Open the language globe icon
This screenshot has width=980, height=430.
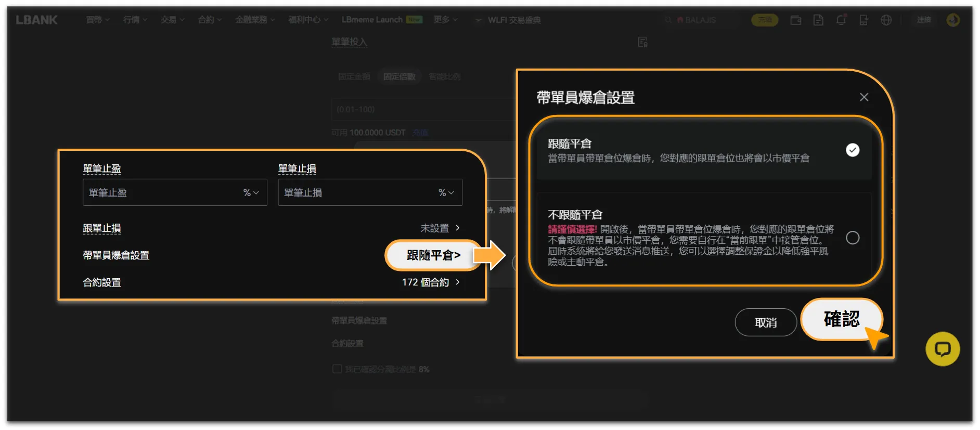886,20
